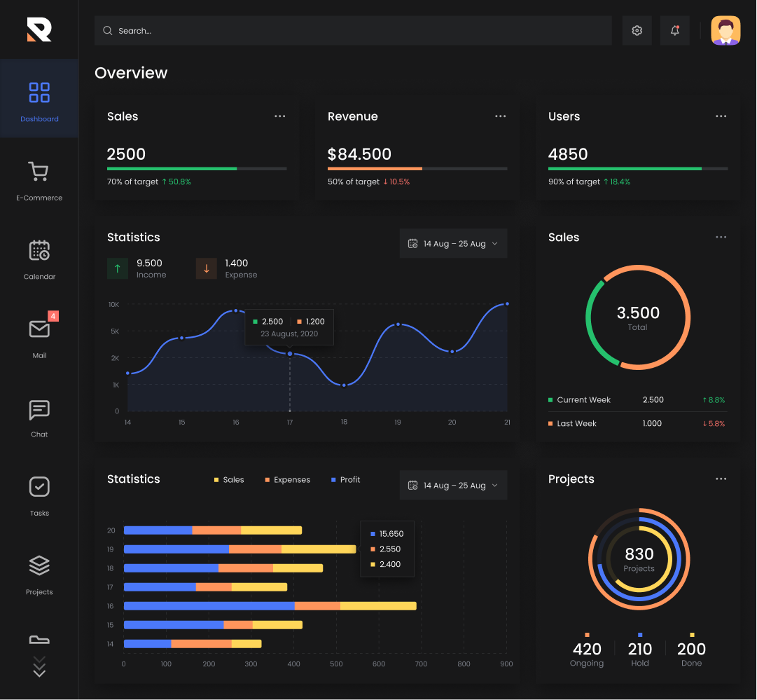
Task: Open the Users card options menu
Action: (721, 116)
